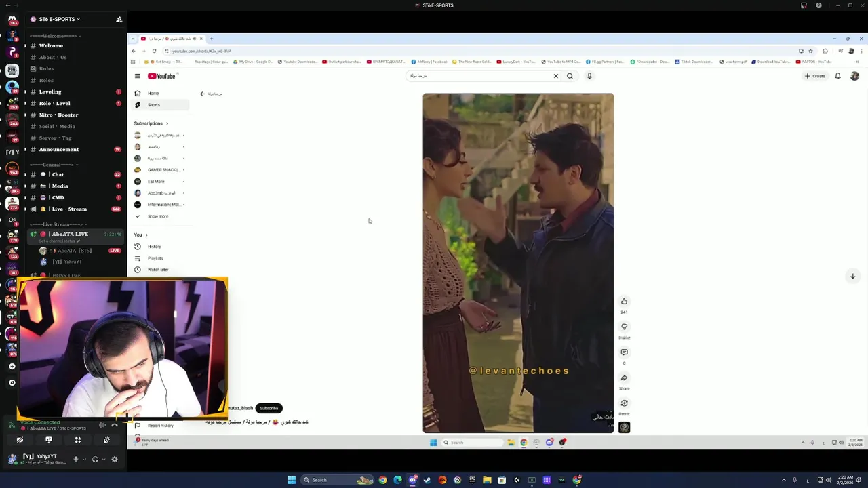Image resolution: width=868 pixels, height=488 pixels.
Task: Go to next Short with down arrow
Action: click(x=852, y=276)
